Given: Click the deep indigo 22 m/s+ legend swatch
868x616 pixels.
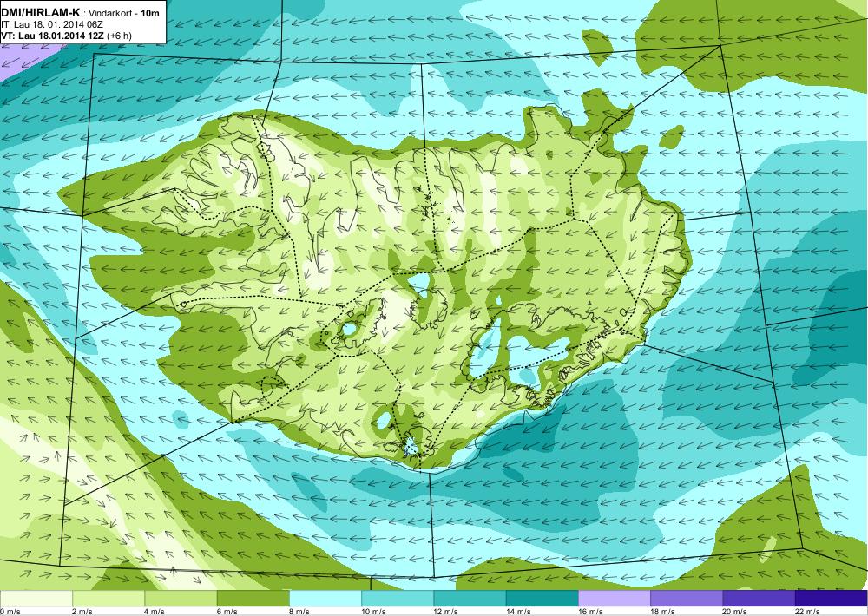Looking at the screenshot, I should tap(832, 599).
